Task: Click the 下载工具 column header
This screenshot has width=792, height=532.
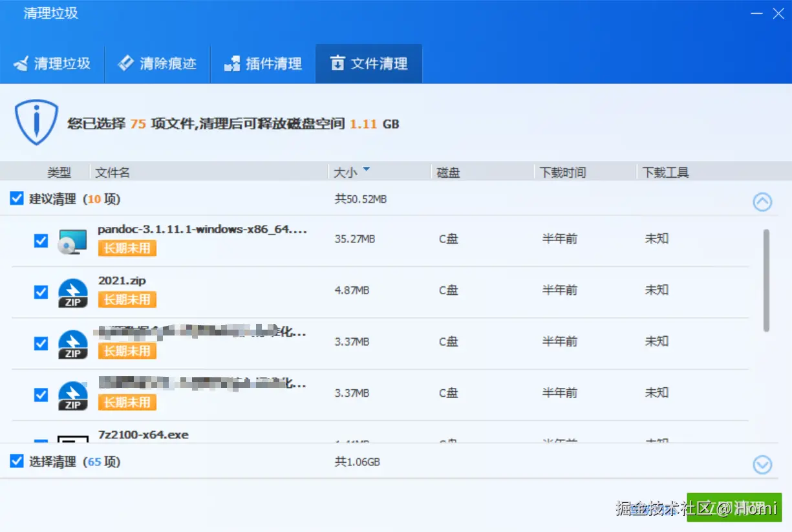Action: click(x=666, y=173)
